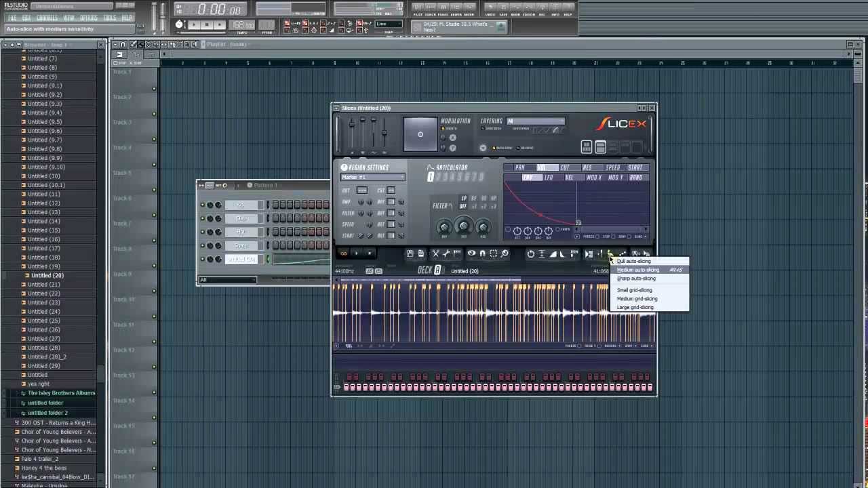Click the EDISON shortcut icon in top toolbar
Image resolution: width=868 pixels, height=488 pixels.
click(529, 9)
